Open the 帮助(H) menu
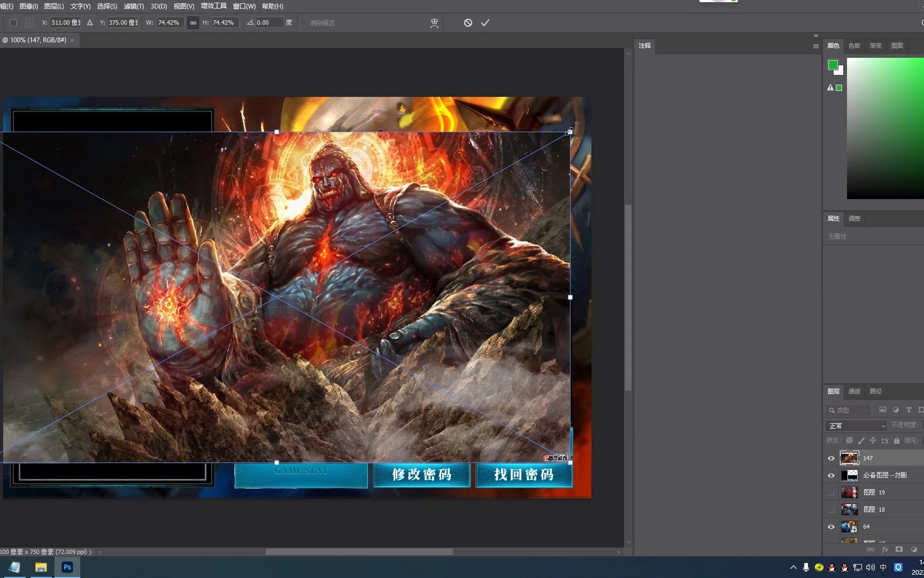The image size is (924, 578). coord(272,6)
